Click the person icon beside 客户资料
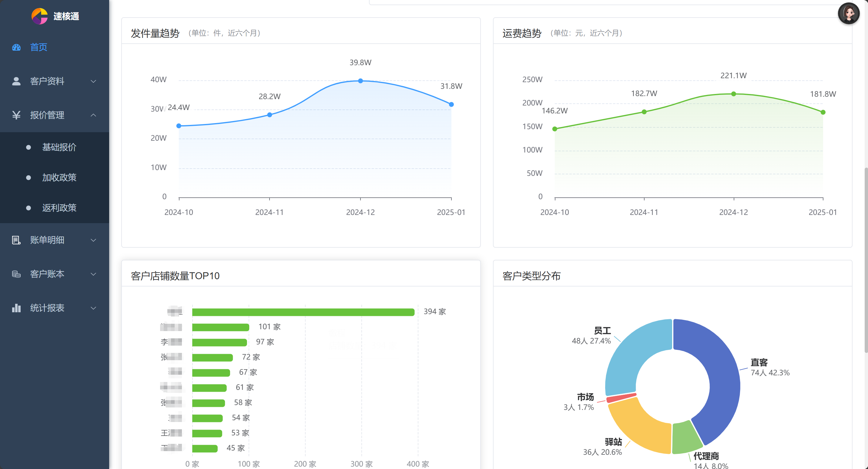This screenshot has height=469, width=868. click(16, 81)
